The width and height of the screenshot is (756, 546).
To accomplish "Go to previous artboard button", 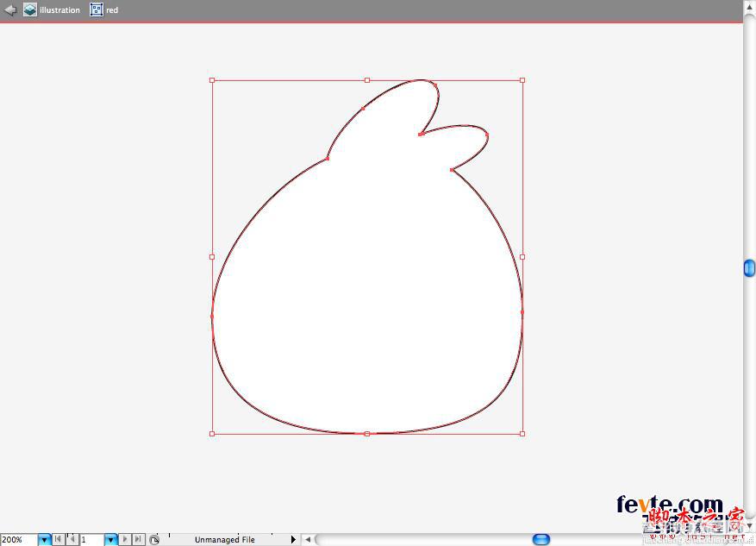I will pyautogui.click(x=72, y=539).
